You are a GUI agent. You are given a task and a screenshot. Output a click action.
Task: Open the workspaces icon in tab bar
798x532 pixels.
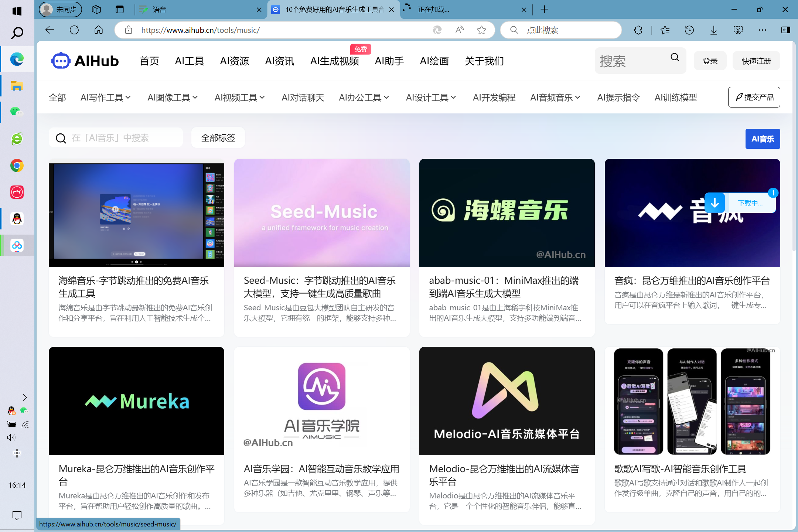[x=96, y=10]
